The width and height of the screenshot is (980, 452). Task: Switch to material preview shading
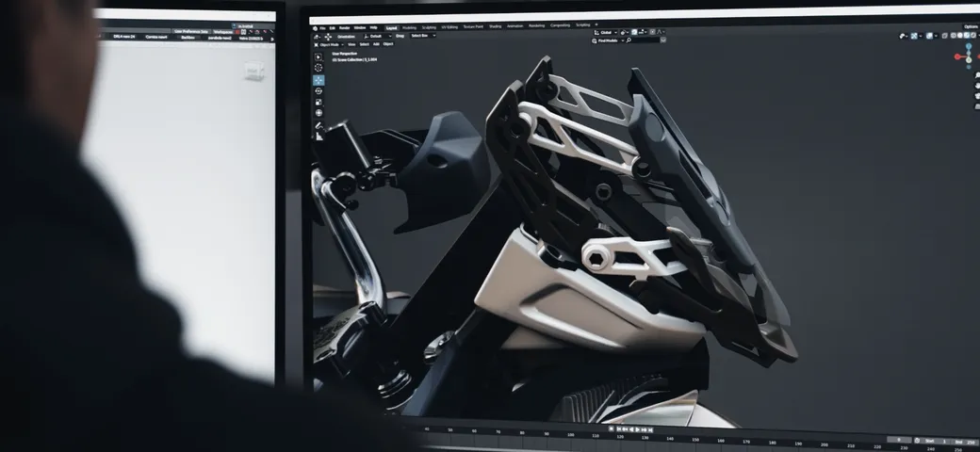[966, 36]
